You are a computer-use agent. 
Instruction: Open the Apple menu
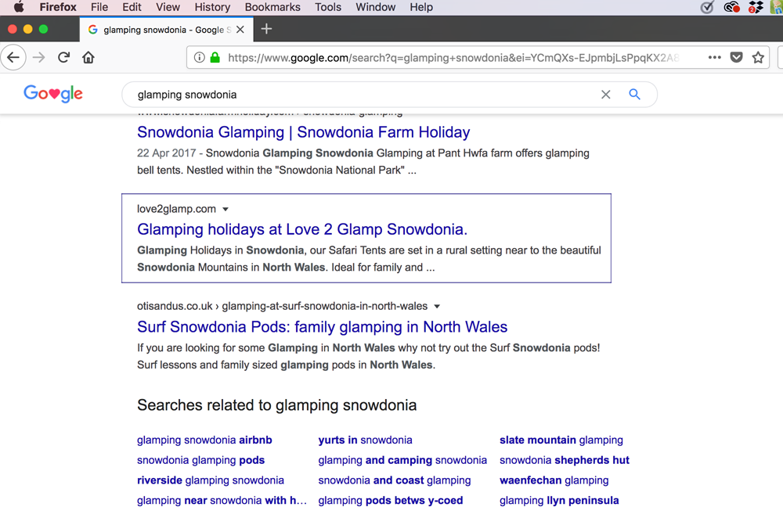(19, 7)
